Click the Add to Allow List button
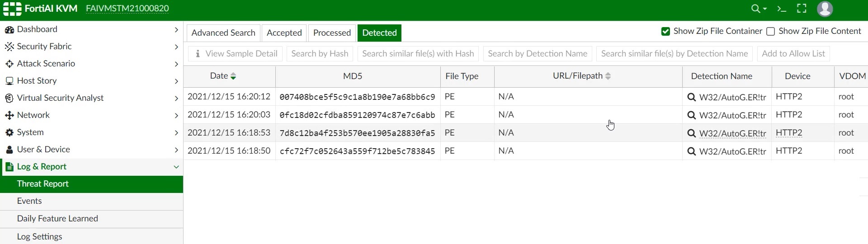The height and width of the screenshot is (244, 868). click(793, 54)
